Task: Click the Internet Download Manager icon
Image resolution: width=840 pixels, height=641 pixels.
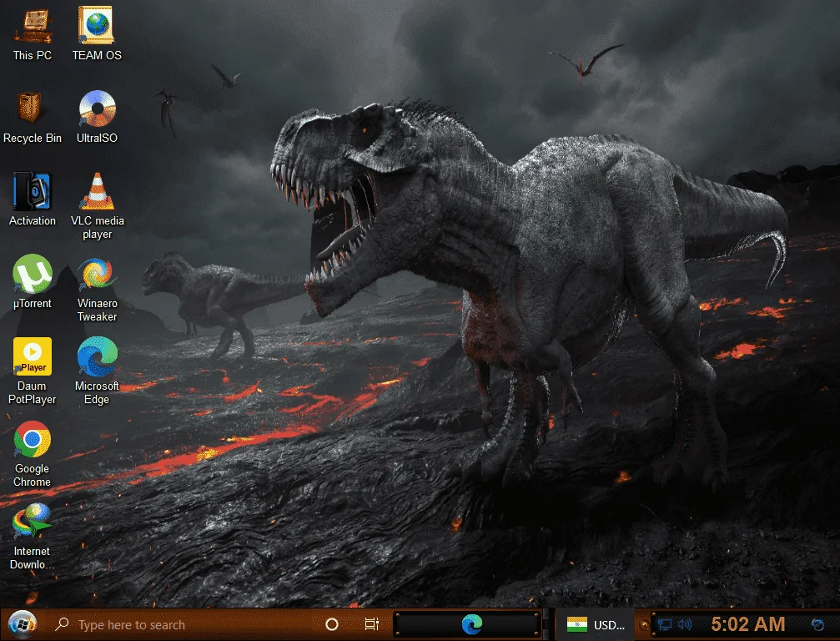Action: coord(32,522)
